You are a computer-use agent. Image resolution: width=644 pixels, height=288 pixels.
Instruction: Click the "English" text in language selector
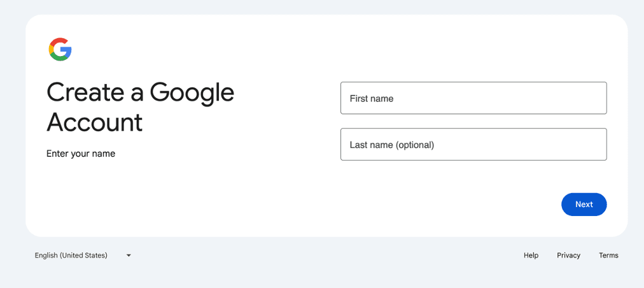(46, 256)
